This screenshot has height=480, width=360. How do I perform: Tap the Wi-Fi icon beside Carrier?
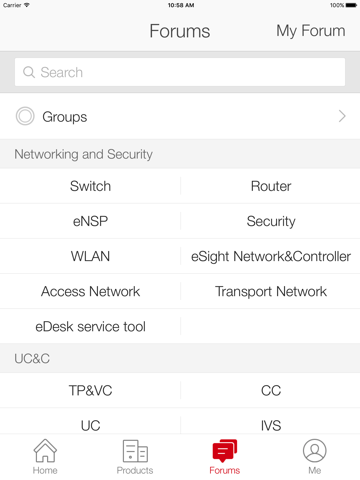(27, 5)
